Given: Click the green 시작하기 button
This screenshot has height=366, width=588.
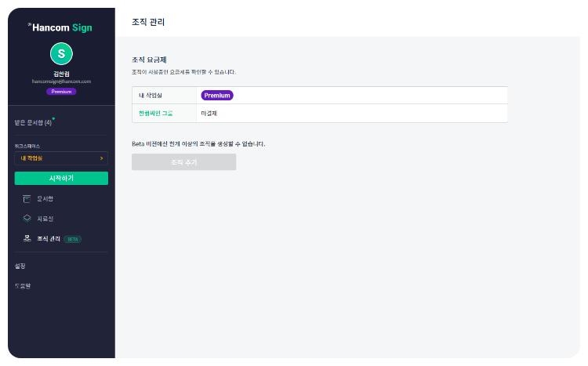Looking at the screenshot, I should (x=61, y=178).
